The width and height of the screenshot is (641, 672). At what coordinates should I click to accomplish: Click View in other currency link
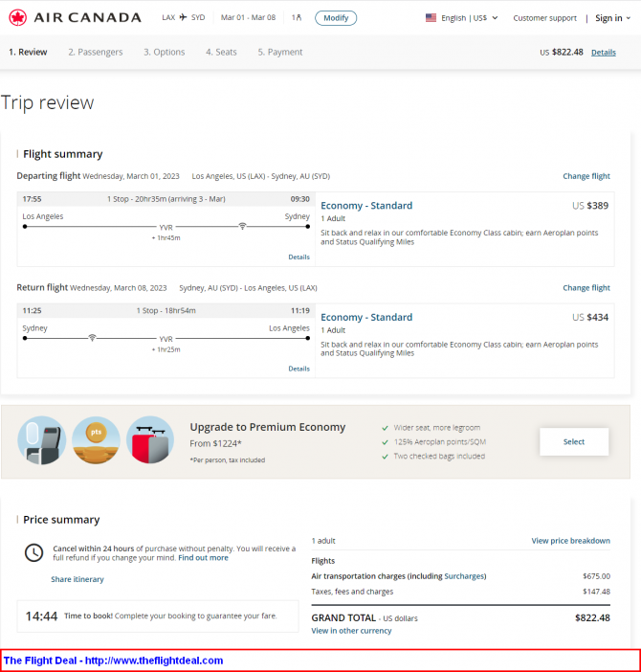pos(351,631)
